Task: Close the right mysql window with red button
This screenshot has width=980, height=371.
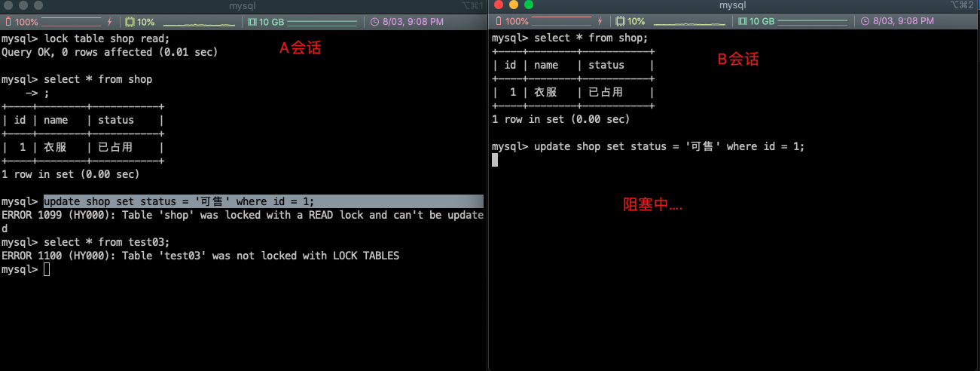Action: point(499,5)
